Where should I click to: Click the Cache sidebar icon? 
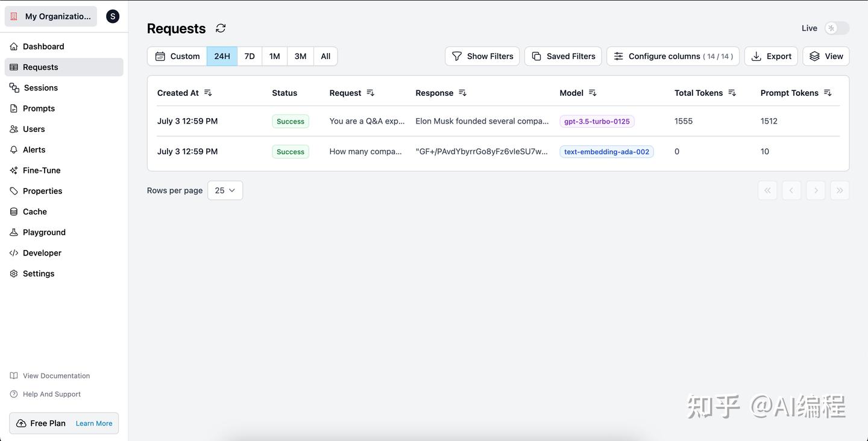click(13, 211)
